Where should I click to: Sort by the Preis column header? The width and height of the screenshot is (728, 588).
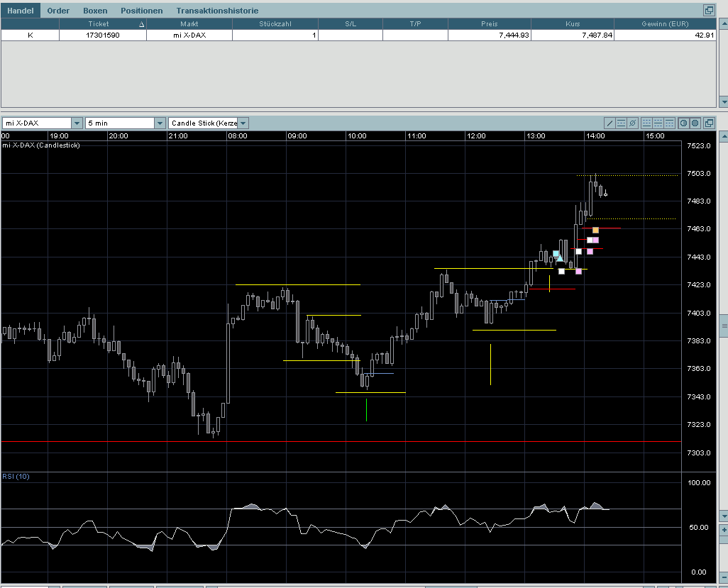click(x=490, y=23)
